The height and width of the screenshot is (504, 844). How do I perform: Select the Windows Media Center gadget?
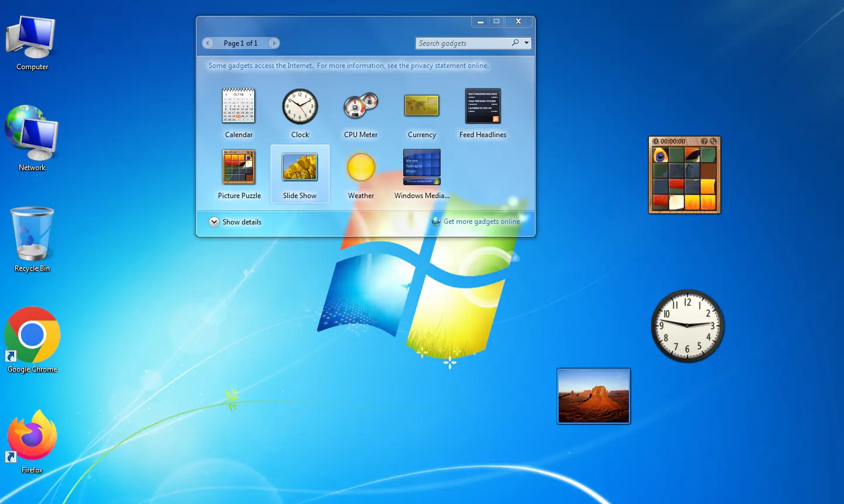[421, 172]
